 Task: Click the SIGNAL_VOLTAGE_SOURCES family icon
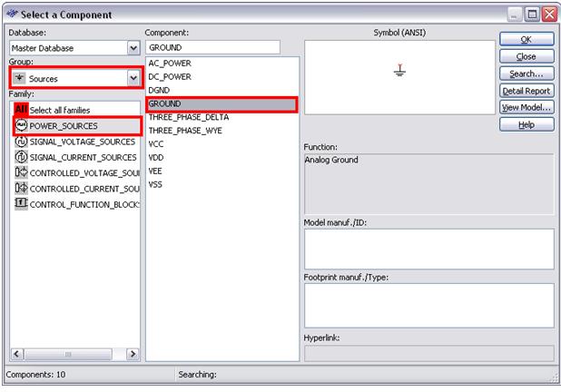click(21, 142)
